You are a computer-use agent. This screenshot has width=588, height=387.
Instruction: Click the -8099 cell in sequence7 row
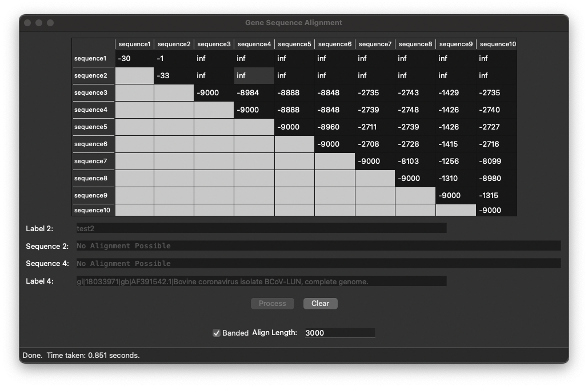497,161
